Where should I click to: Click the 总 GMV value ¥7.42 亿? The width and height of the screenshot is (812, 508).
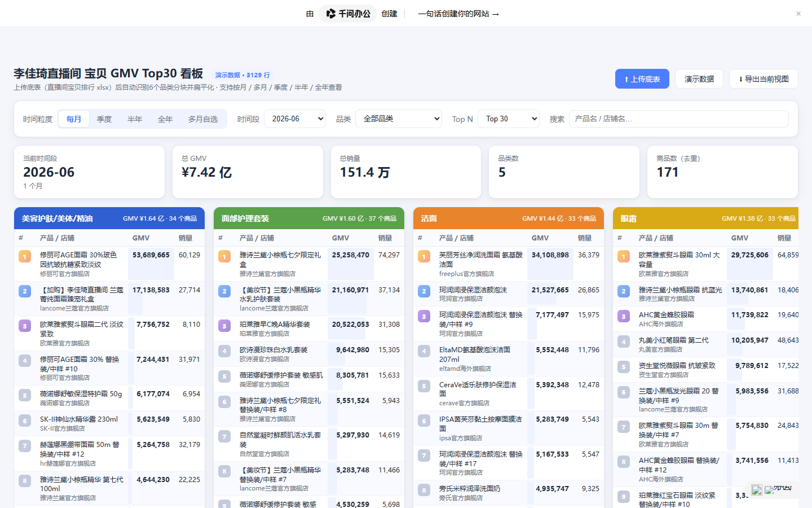(x=206, y=172)
